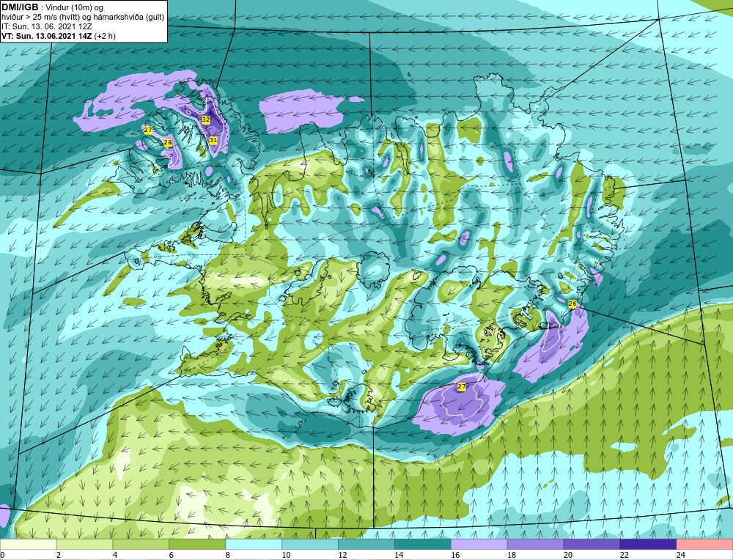Click the 'Vindur (10m) og' heading text

pos(75,8)
